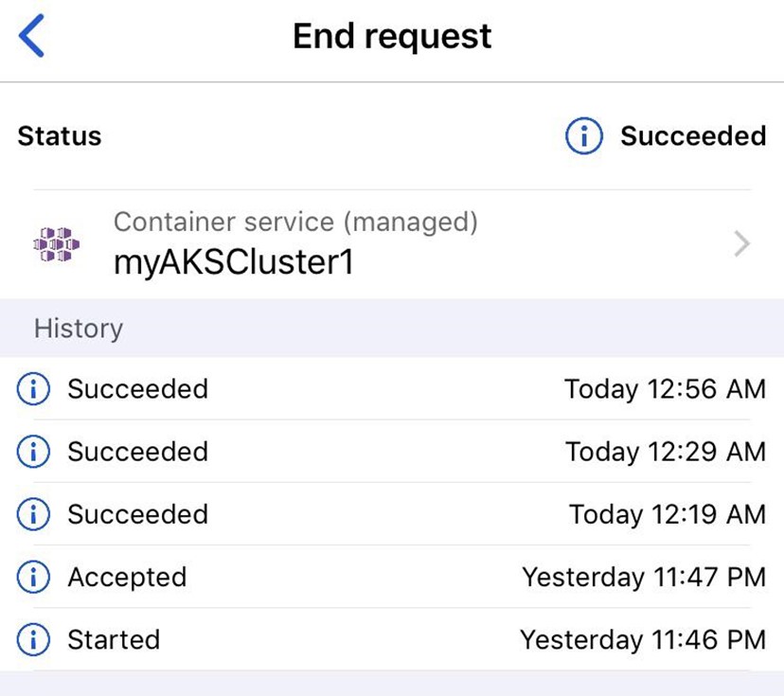The width and height of the screenshot is (784, 696).
Task: Tap the info icon beside Succeeded status
Action: point(584,135)
